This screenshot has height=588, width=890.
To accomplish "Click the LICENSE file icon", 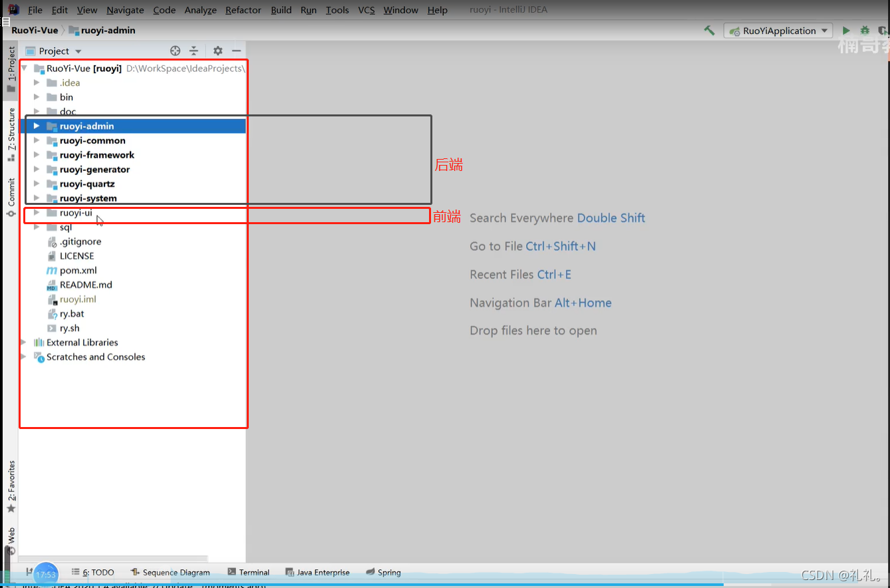I will tap(53, 256).
